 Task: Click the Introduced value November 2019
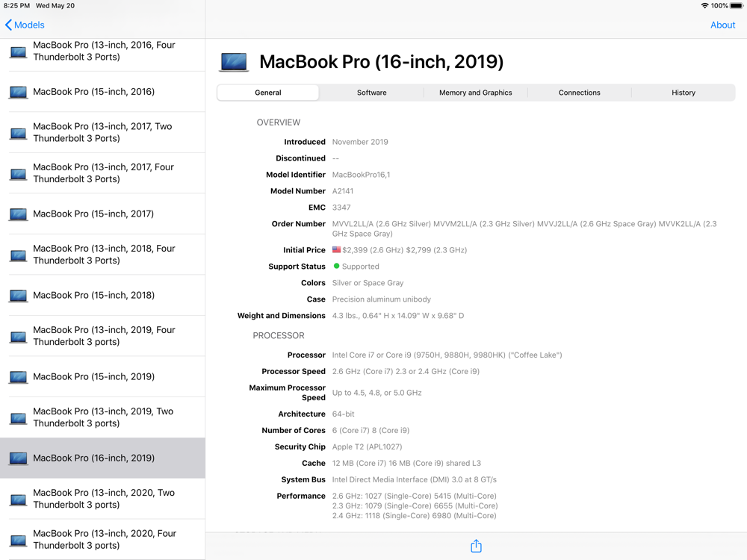pos(360,142)
